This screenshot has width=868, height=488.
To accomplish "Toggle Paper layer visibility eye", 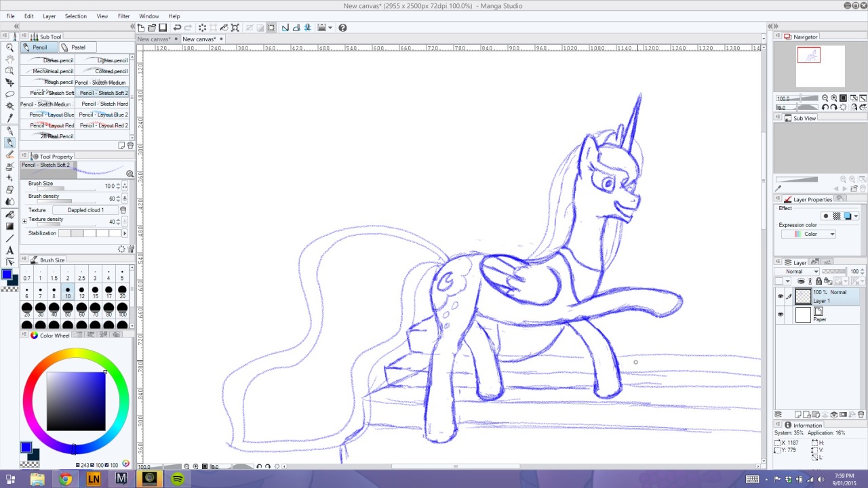I will pos(781,314).
